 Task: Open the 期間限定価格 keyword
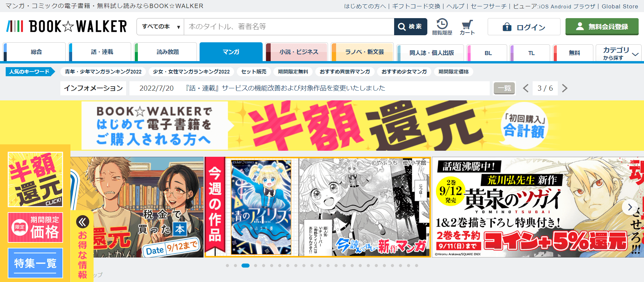click(x=453, y=72)
